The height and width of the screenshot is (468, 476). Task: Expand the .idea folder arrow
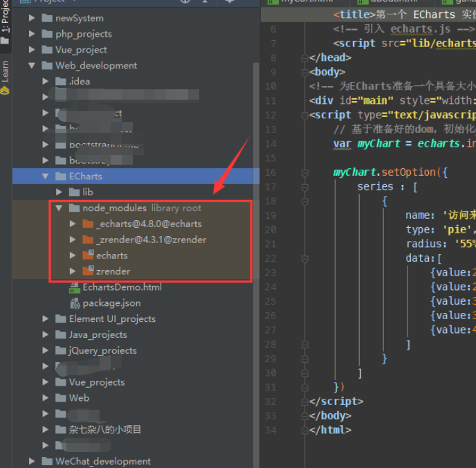click(x=45, y=81)
